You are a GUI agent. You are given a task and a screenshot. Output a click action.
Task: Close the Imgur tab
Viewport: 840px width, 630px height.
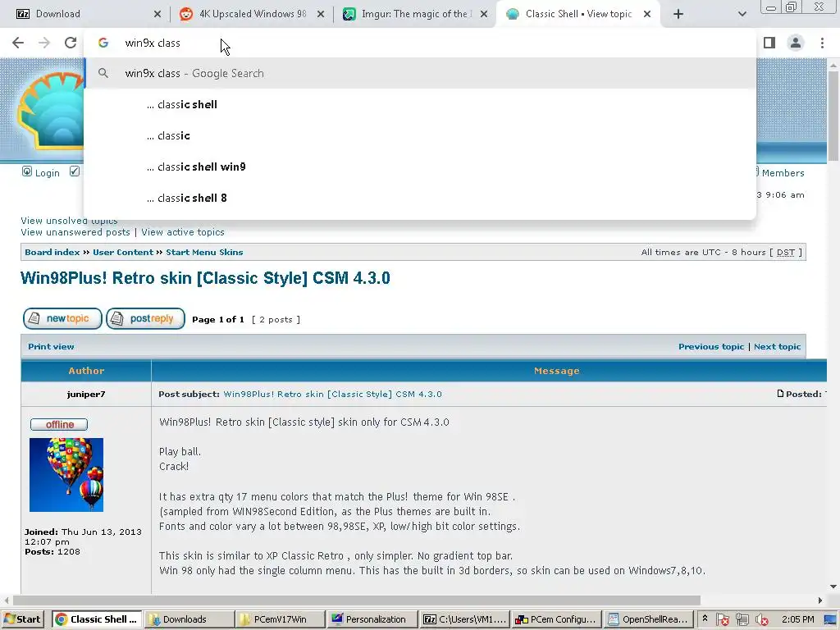pos(484,14)
